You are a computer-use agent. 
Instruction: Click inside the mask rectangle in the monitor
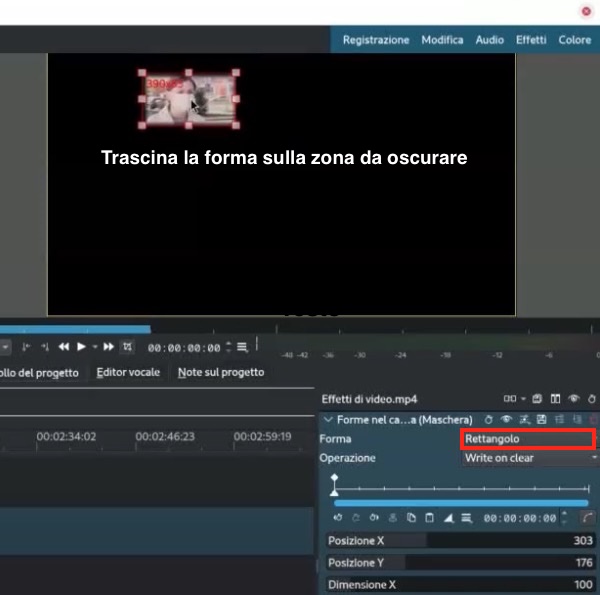point(189,99)
